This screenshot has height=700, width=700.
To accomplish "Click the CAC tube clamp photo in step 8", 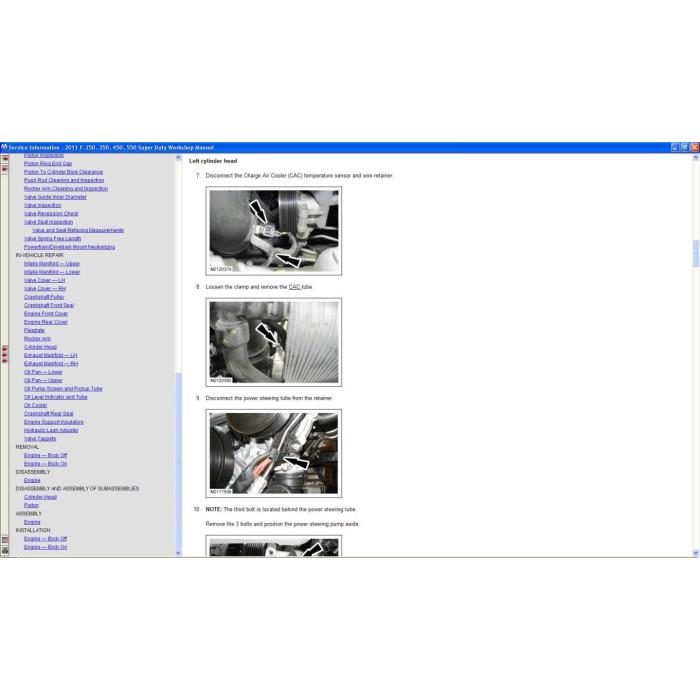I will click(x=274, y=342).
